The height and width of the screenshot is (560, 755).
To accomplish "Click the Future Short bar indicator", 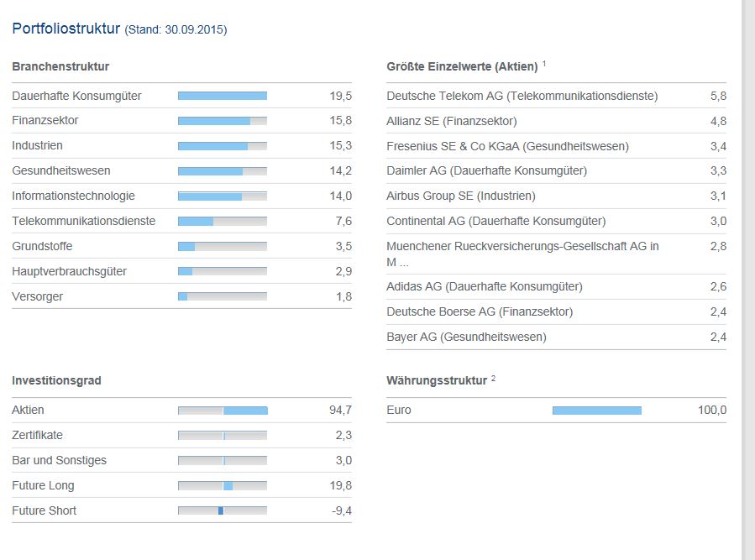I will [x=222, y=510].
